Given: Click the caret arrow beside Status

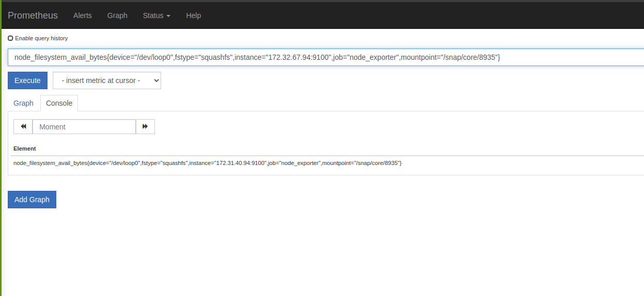Looking at the screenshot, I should pyautogui.click(x=168, y=16).
